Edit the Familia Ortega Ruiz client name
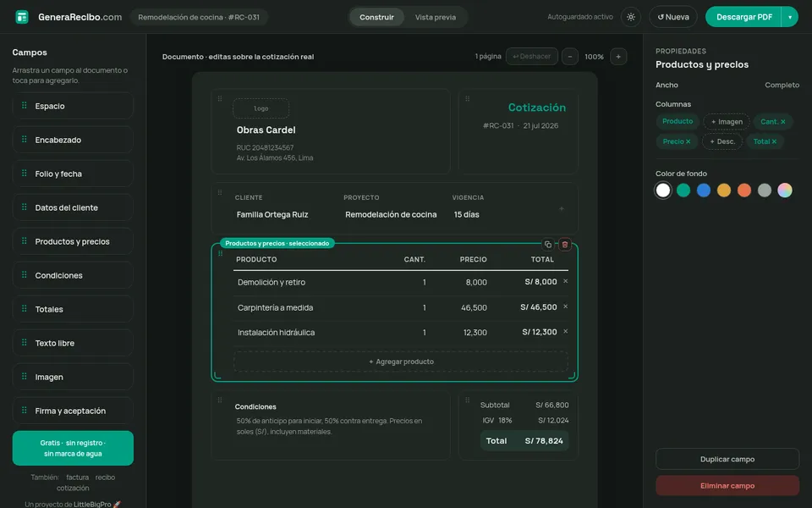Image resolution: width=812 pixels, height=508 pixels. pos(272,214)
